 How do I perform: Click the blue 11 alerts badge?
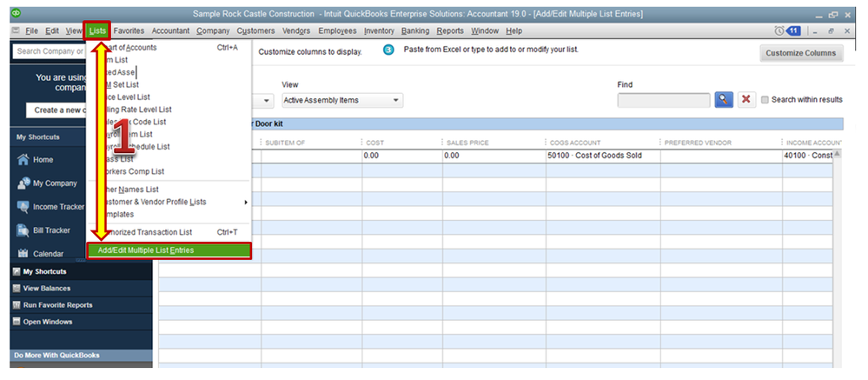[793, 31]
